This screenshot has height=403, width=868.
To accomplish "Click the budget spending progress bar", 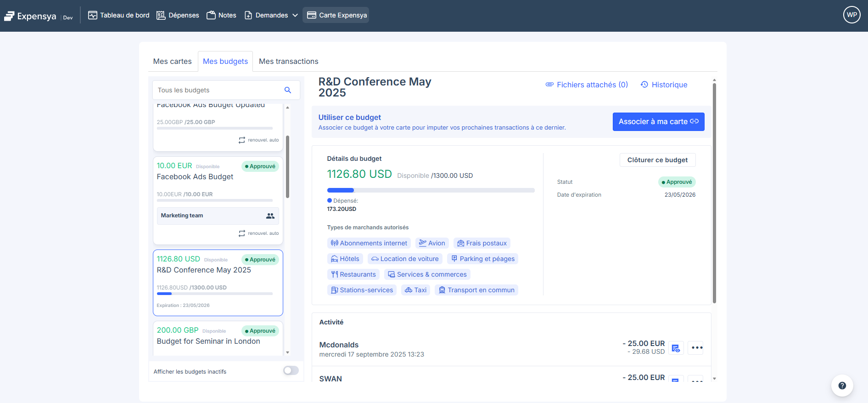I will click(430, 190).
